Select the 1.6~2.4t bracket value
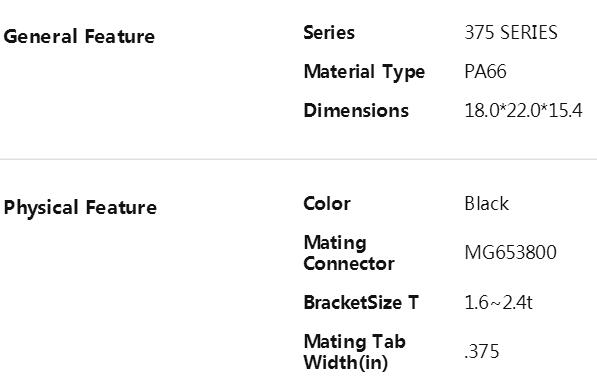This screenshot has width=597, height=378. coord(498,303)
